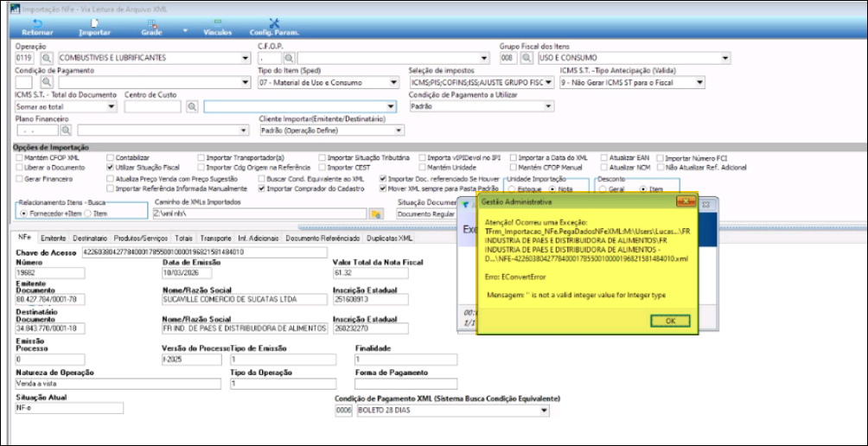
Task: Select the Item radio under Relacionamento Itens
Action: 88,213
